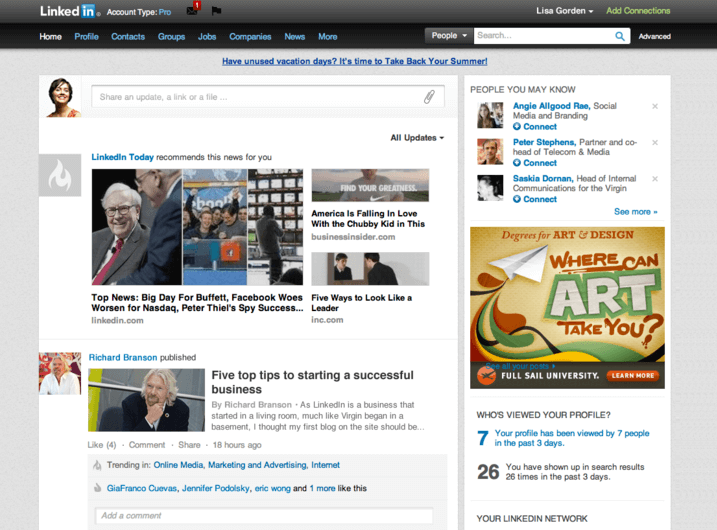Click the Find Your Greatness article image
Viewport: 717px width, 530px height.
click(370, 185)
